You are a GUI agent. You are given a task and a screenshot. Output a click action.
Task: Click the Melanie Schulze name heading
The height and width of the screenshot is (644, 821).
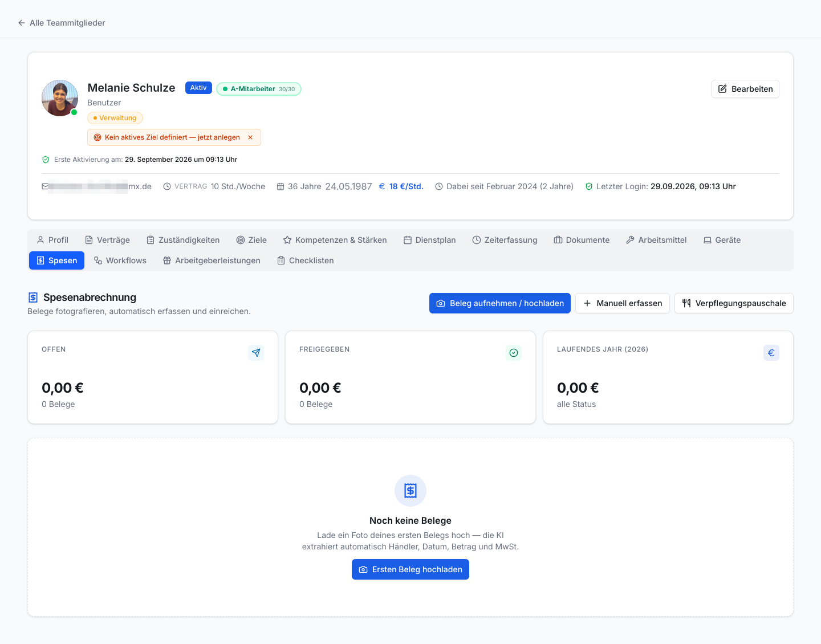click(x=131, y=88)
